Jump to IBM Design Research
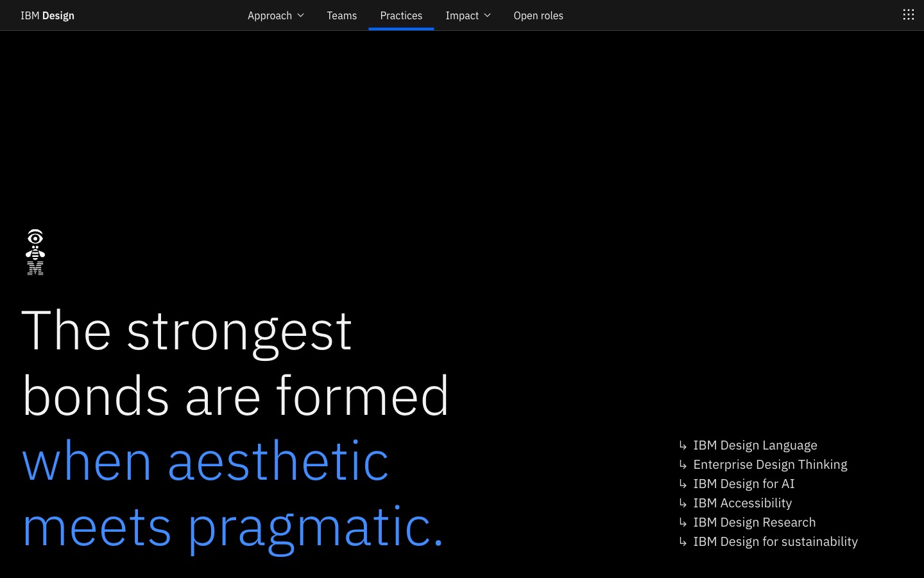This screenshot has width=924, height=578. [755, 522]
